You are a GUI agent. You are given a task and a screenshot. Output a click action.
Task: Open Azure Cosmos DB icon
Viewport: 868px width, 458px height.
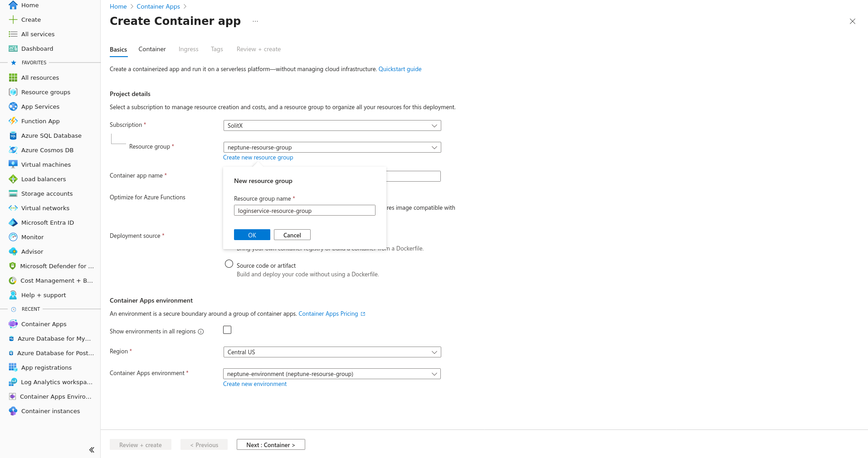coord(13,150)
